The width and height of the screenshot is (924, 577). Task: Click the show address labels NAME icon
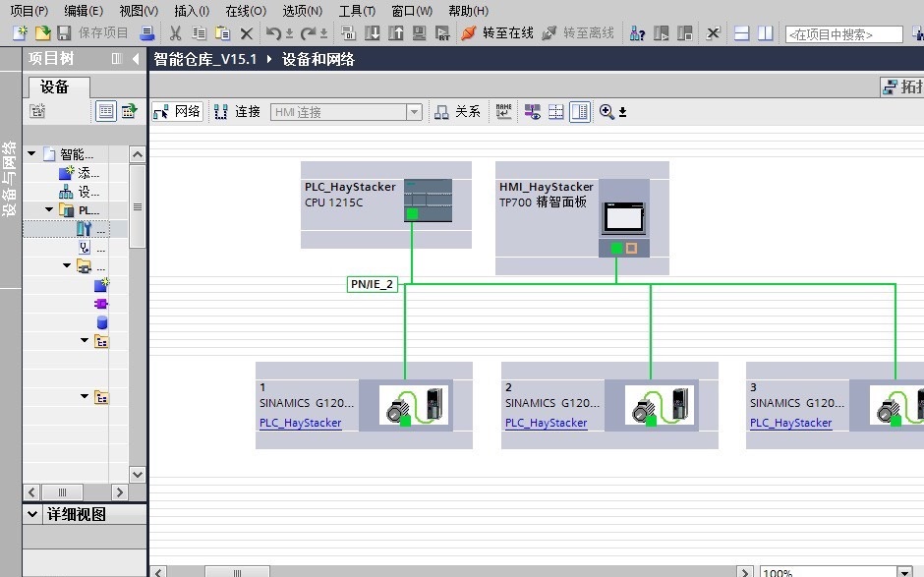504,111
